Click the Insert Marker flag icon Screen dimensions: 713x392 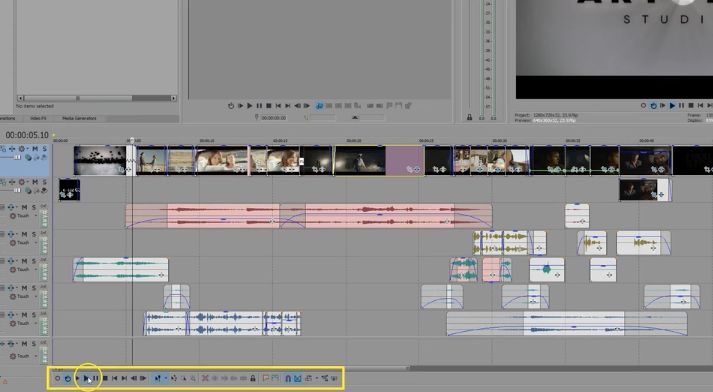[266, 378]
